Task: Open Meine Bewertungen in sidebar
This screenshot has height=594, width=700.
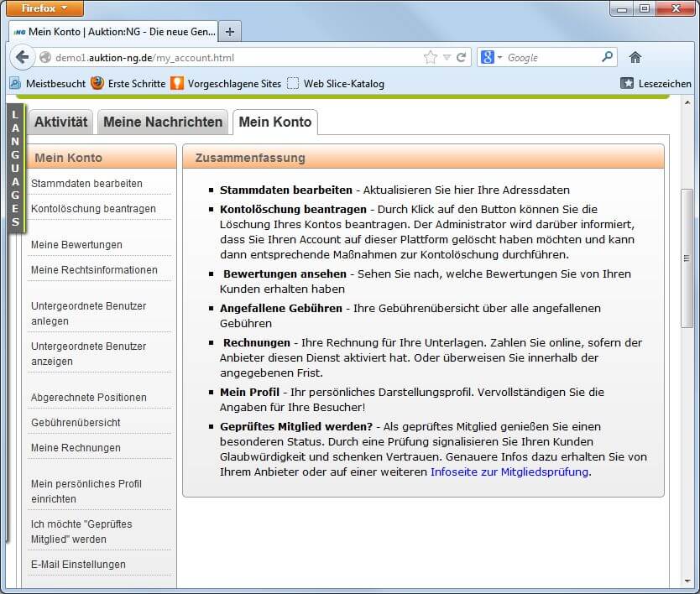Action: point(76,244)
